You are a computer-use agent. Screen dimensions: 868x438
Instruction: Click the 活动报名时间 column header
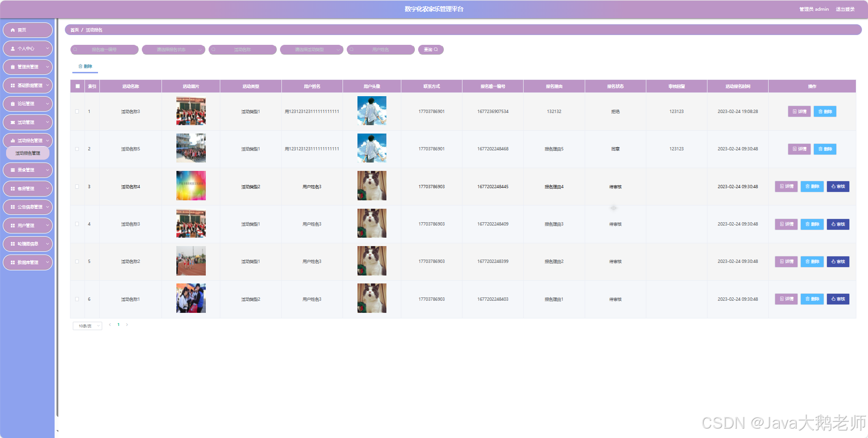pyautogui.click(x=738, y=86)
